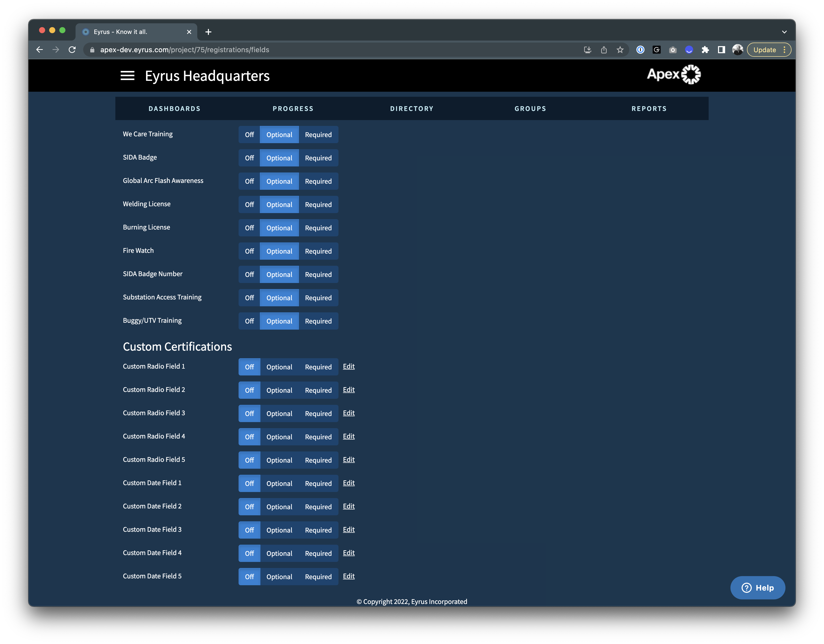The width and height of the screenshot is (824, 644).
Task: Click the install app icon in address bar
Action: (x=587, y=50)
